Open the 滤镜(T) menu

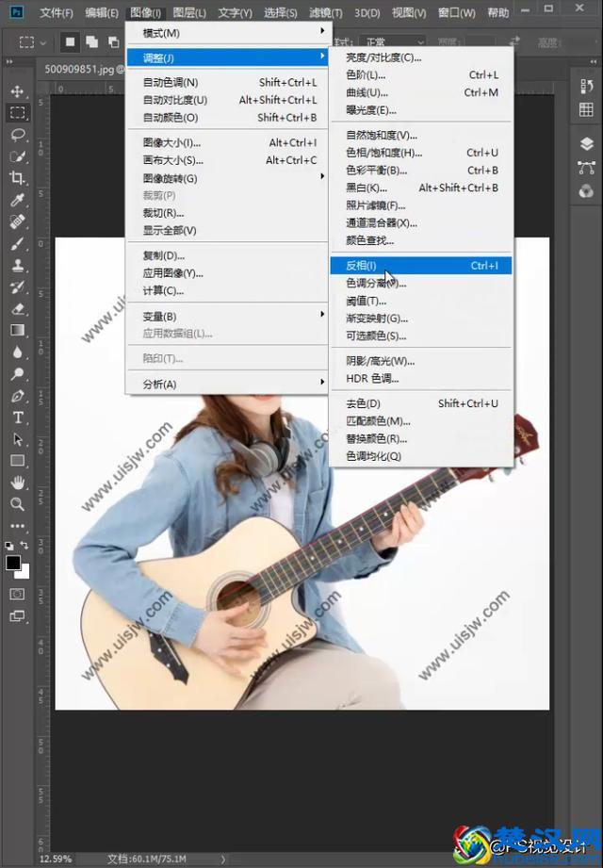click(x=326, y=13)
